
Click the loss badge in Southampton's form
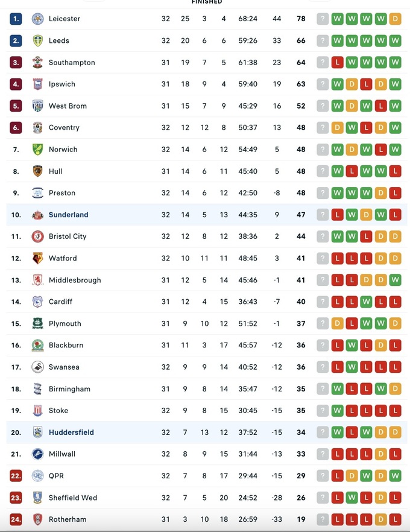(x=338, y=62)
